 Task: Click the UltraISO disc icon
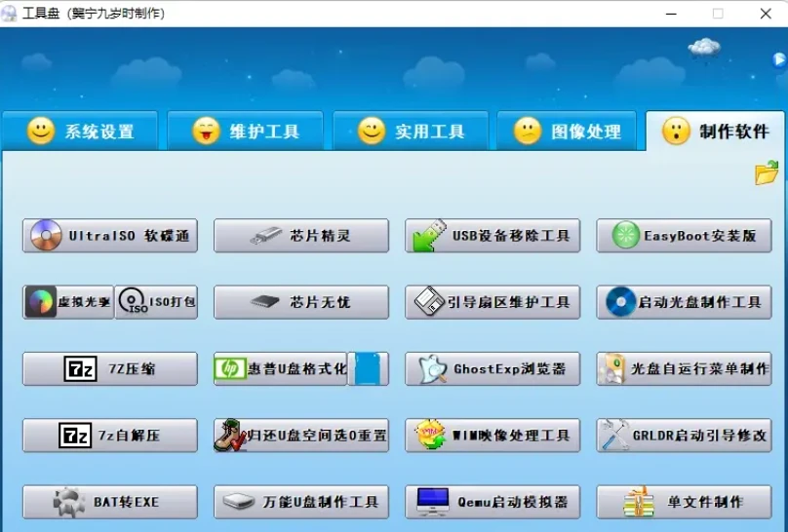[46, 235]
